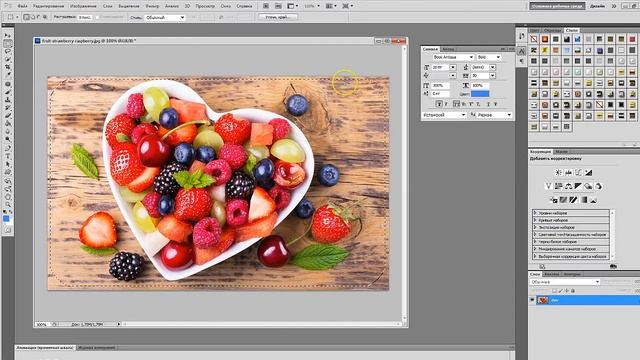Screen dimensions: 640x360
Task: Open the blue text color swatch
Action: 480,94
